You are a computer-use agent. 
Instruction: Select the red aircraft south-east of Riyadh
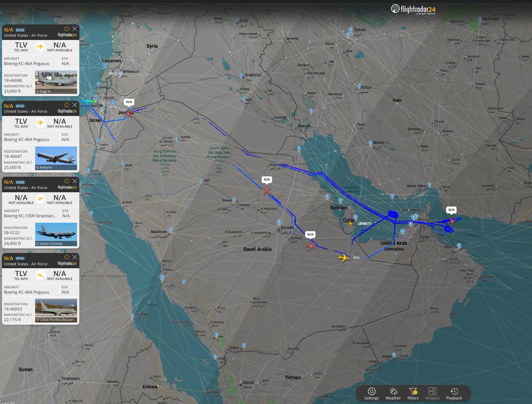(x=310, y=245)
